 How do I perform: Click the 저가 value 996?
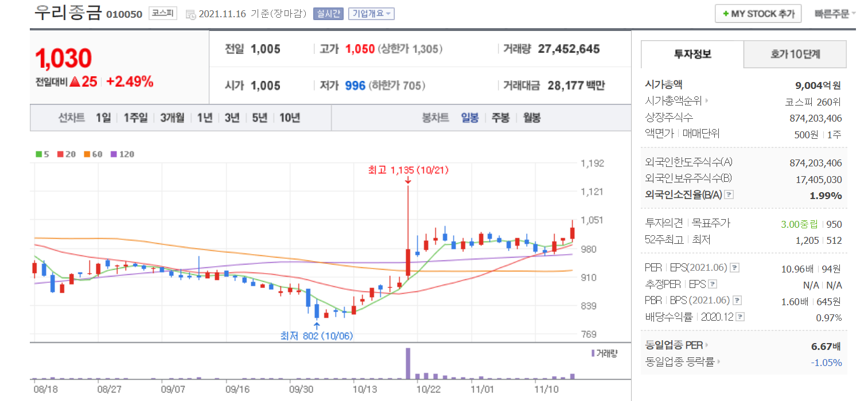pos(355,85)
